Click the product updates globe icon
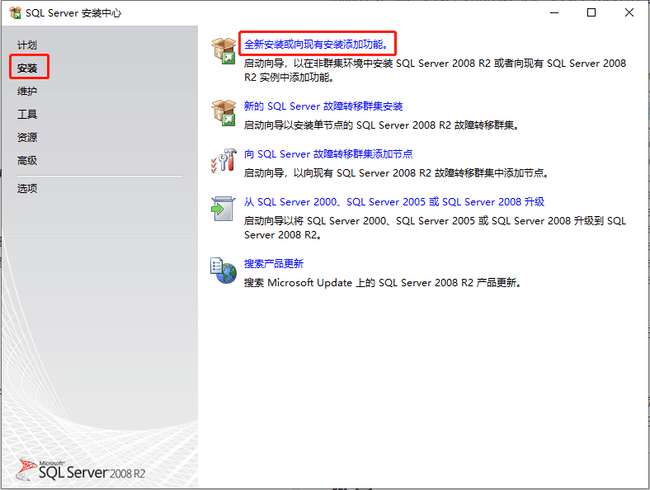This screenshot has height=490, width=650. 223,270
